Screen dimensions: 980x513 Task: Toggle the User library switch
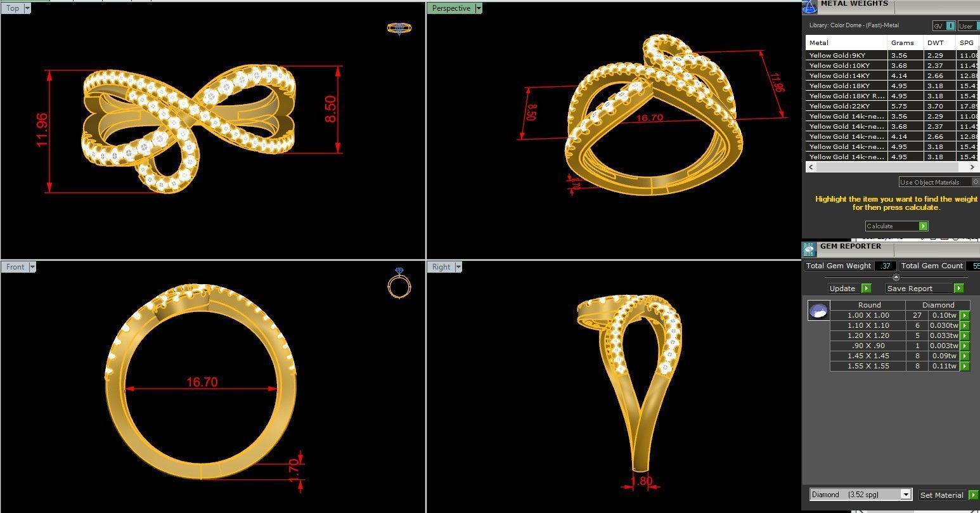pos(977,26)
